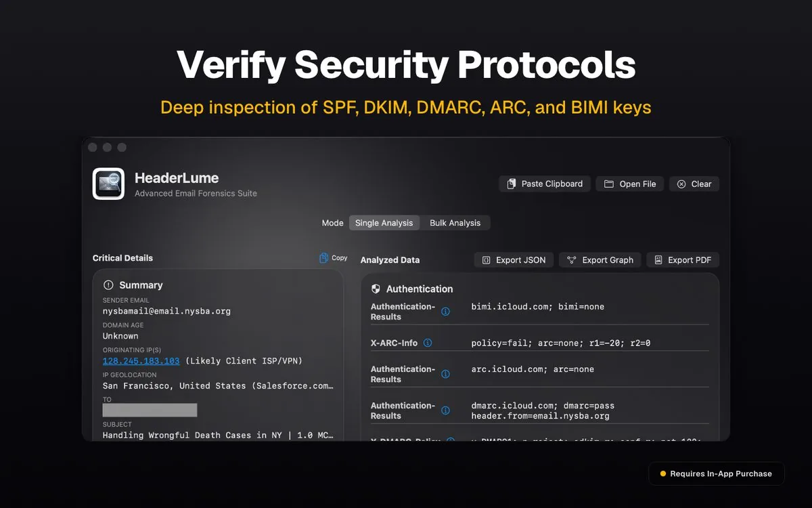
Task: Click the Domain Age value Unknown
Action: [x=120, y=336]
